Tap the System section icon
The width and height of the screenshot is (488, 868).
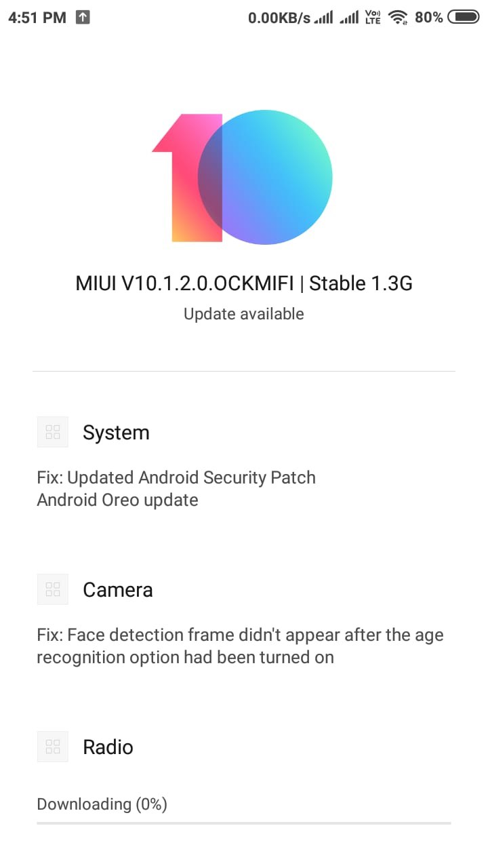point(53,432)
